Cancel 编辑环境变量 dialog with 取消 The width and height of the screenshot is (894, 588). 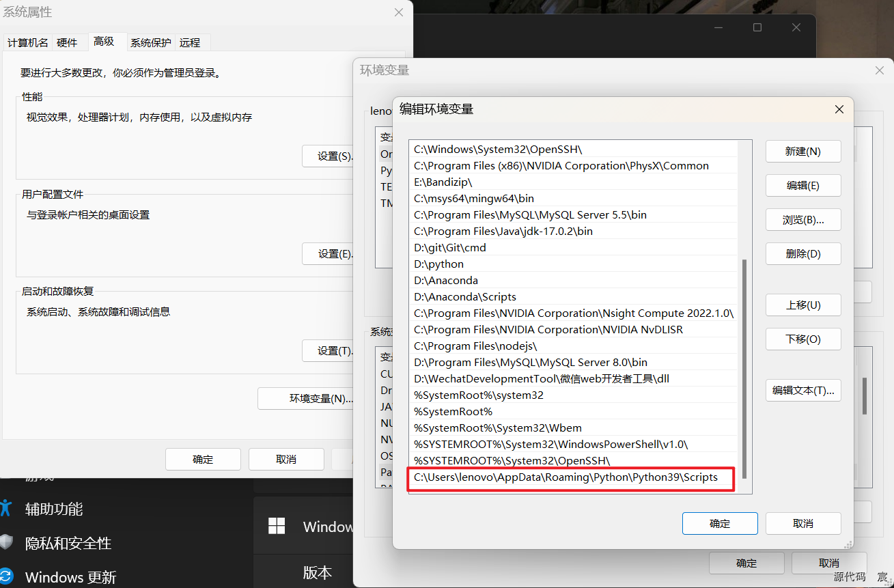803,524
